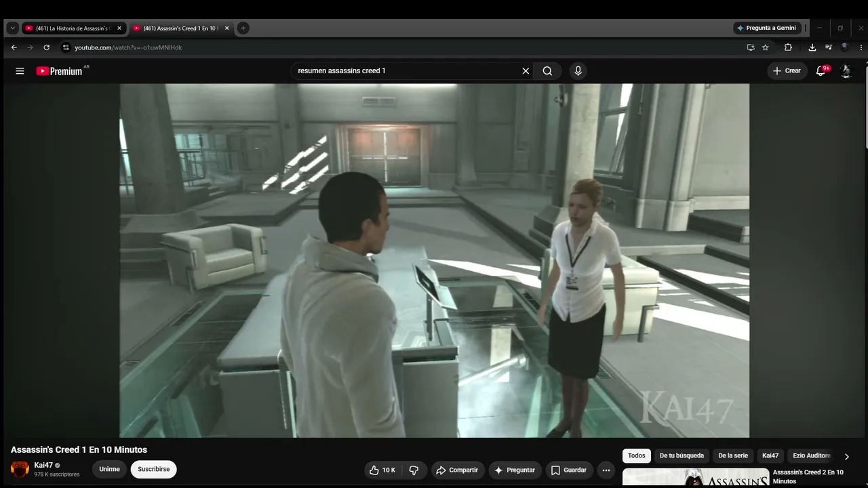Open the Kai47 channel name link
This screenshot has height=488, width=868.
(x=43, y=465)
